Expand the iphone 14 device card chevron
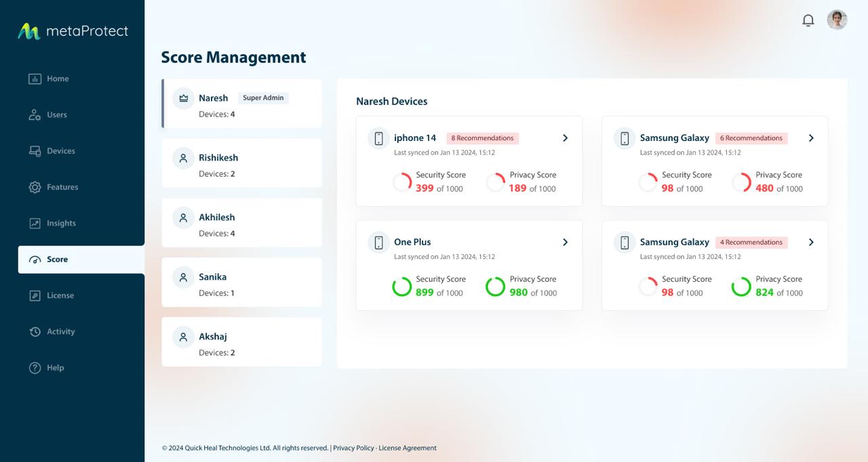The height and width of the screenshot is (462, 868). coord(565,138)
